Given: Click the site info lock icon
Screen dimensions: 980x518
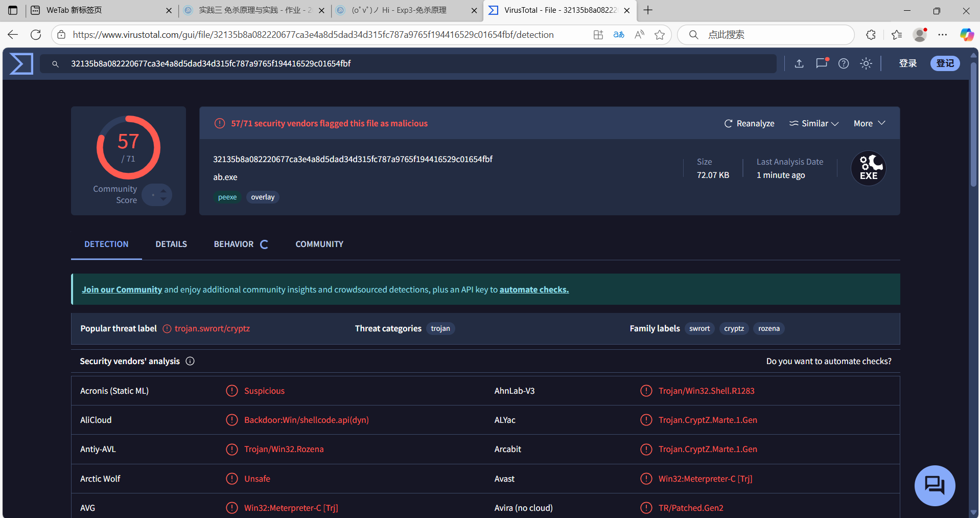Looking at the screenshot, I should (x=61, y=35).
